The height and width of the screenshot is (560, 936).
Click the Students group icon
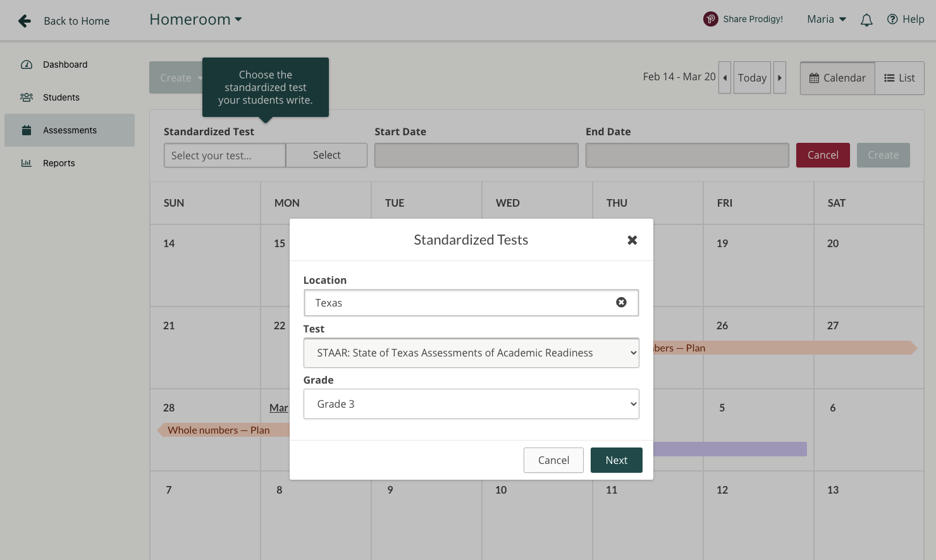(x=27, y=97)
